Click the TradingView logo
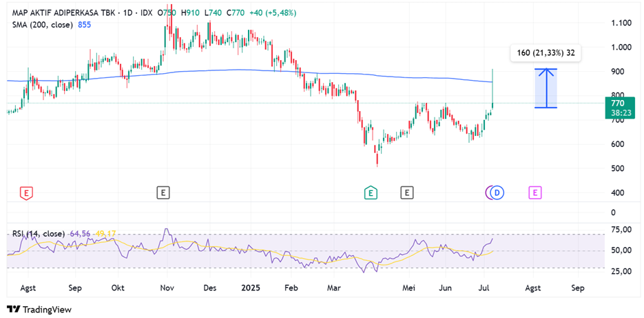The width and height of the screenshot is (644, 318). click(x=39, y=310)
